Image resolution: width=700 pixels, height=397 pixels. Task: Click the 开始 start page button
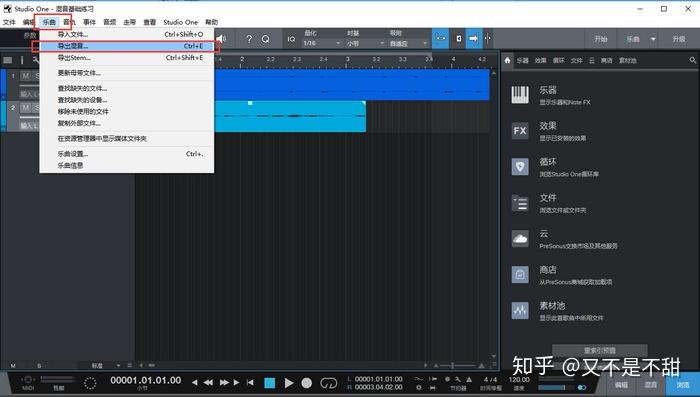point(601,39)
